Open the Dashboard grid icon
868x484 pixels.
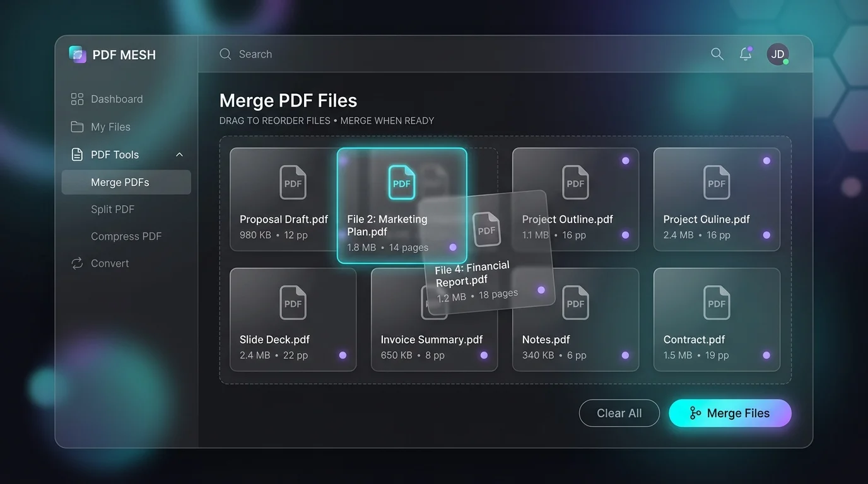click(x=77, y=99)
